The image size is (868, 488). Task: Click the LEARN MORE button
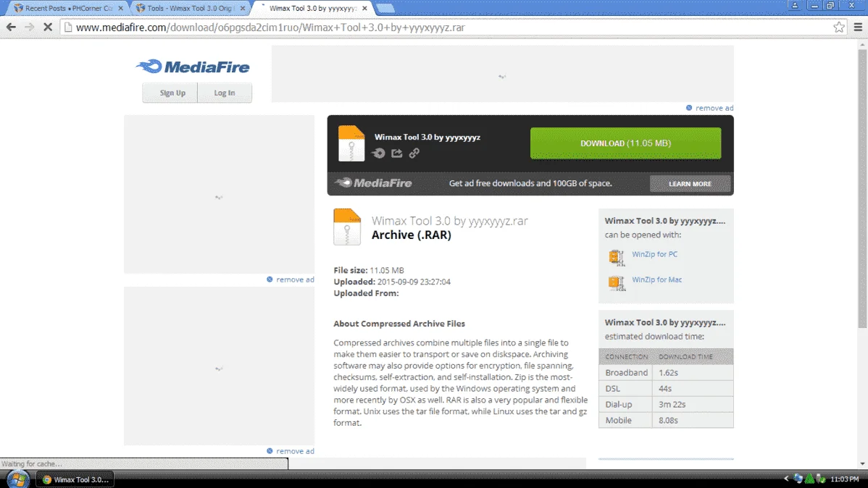point(690,184)
